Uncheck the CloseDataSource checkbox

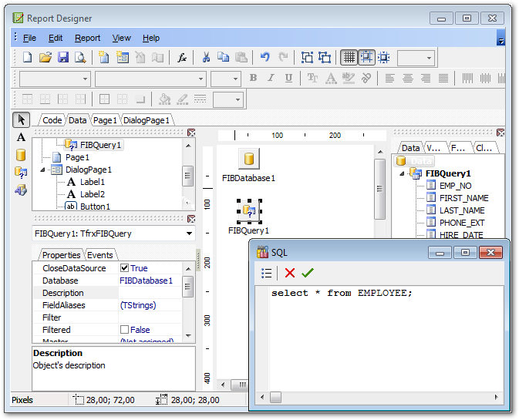pyautogui.click(x=124, y=268)
